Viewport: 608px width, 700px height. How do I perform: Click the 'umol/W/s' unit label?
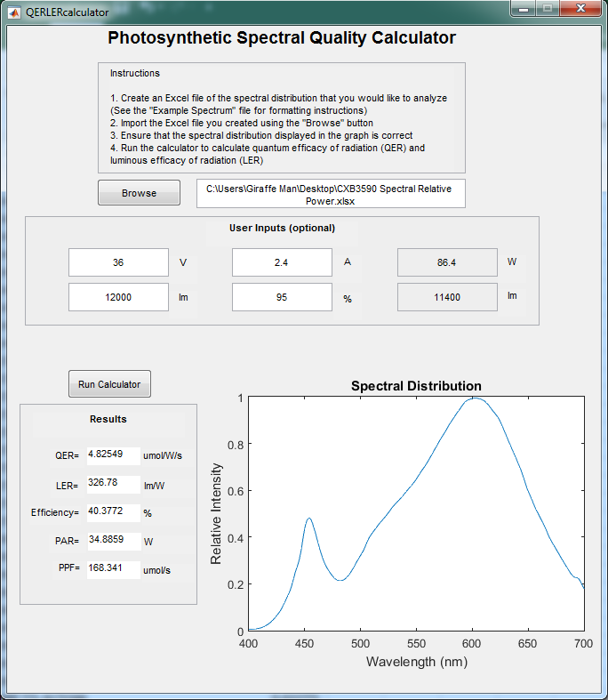[163, 455]
